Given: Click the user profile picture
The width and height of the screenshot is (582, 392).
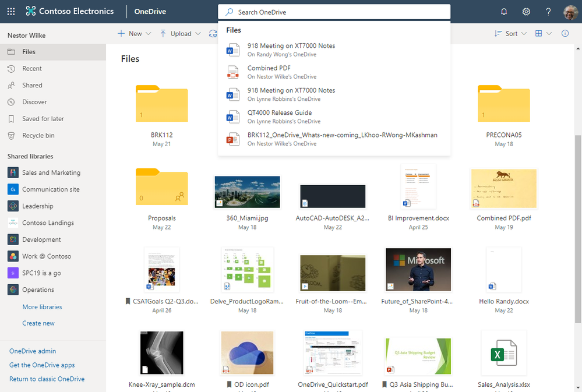Looking at the screenshot, I should 570,12.
